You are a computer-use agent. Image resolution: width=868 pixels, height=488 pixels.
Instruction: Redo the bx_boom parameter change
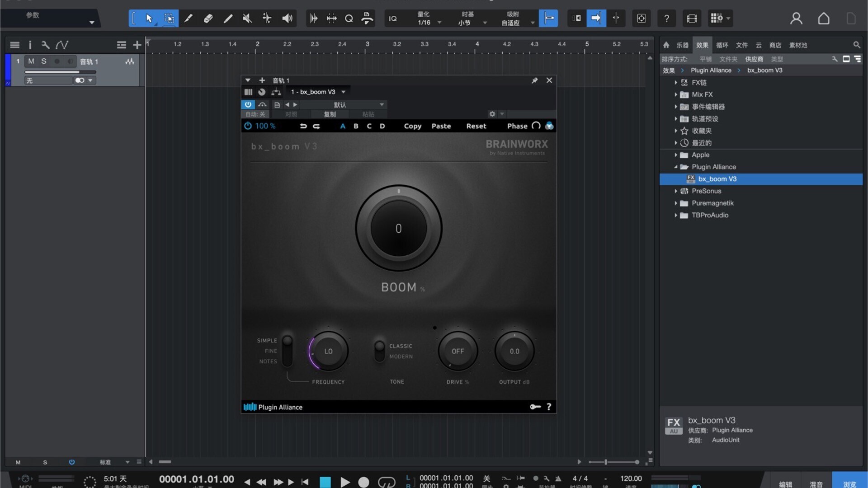click(316, 126)
